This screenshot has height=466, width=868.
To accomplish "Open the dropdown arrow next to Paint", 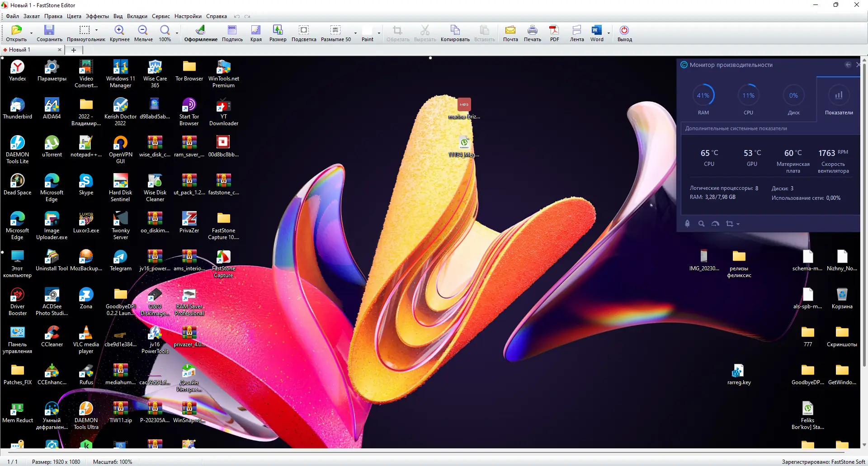I will 379,33.
